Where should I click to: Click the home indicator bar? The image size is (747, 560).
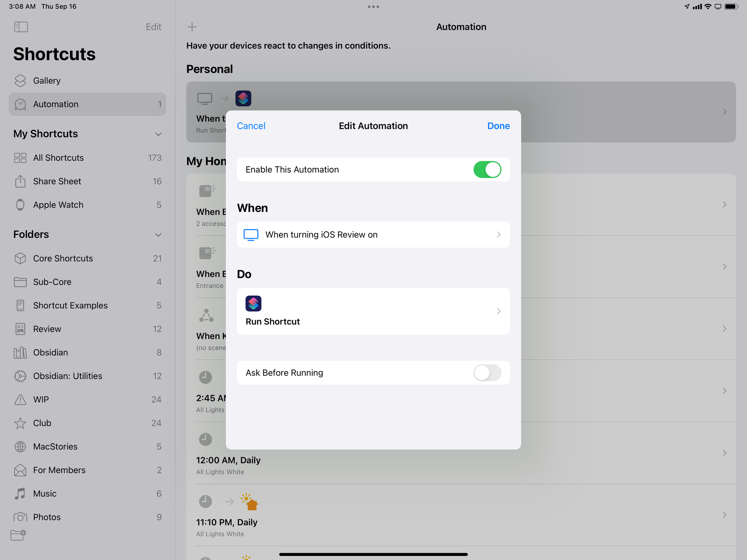pyautogui.click(x=373, y=554)
